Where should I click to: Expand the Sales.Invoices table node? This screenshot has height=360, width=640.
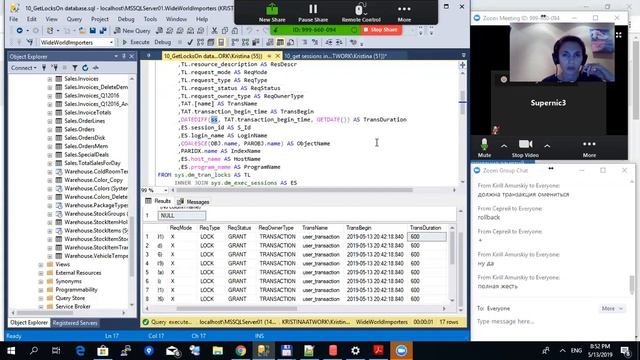click(x=50, y=79)
